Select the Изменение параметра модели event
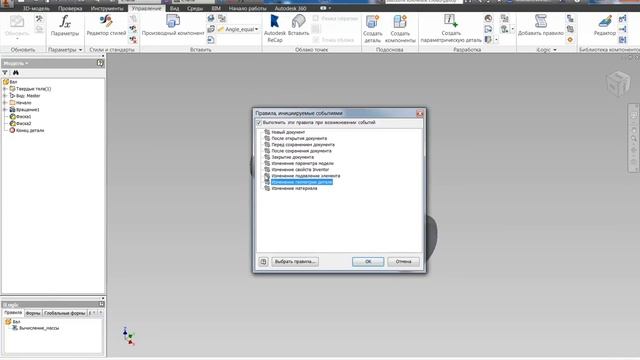640x360 pixels. click(302, 163)
